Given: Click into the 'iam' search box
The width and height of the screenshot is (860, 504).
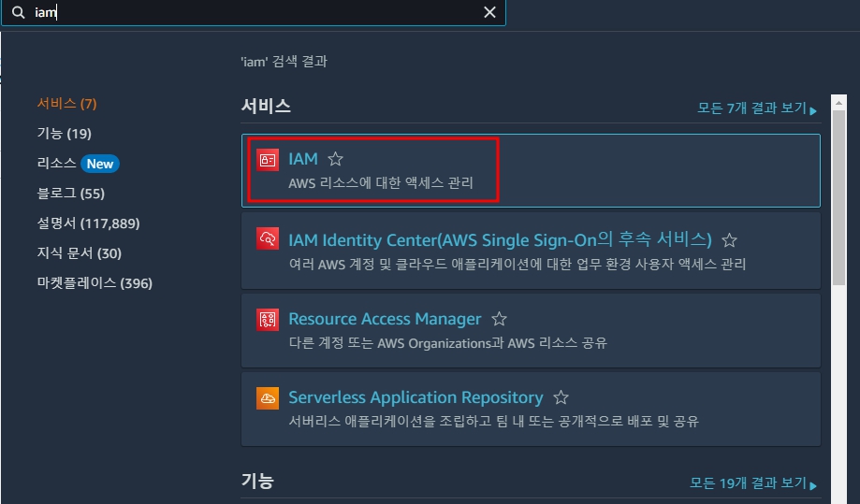Looking at the screenshot, I should point(254,12).
